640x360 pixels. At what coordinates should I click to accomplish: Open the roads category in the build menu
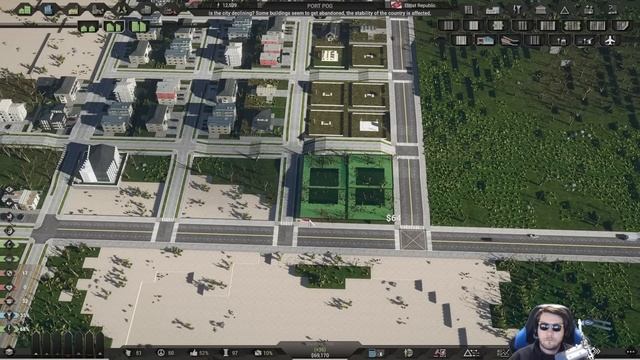pyautogui.click(x=468, y=10)
